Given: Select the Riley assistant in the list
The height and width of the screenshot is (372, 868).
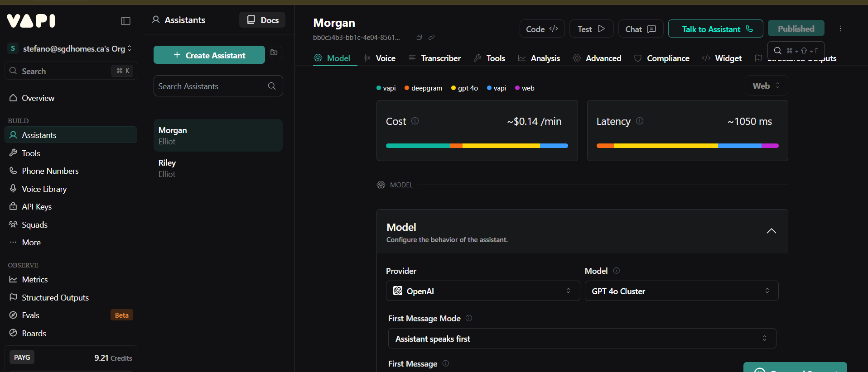Looking at the screenshot, I should [218, 168].
